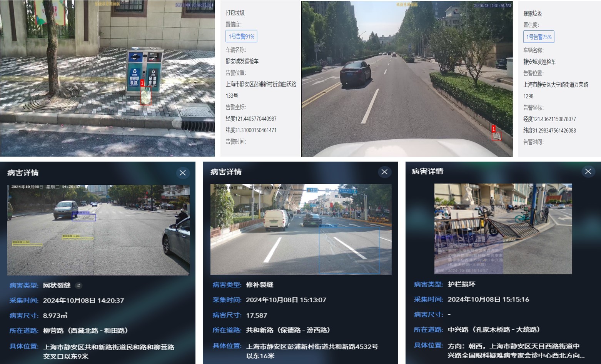View the 修补裂缝 road defect image

[301, 229]
